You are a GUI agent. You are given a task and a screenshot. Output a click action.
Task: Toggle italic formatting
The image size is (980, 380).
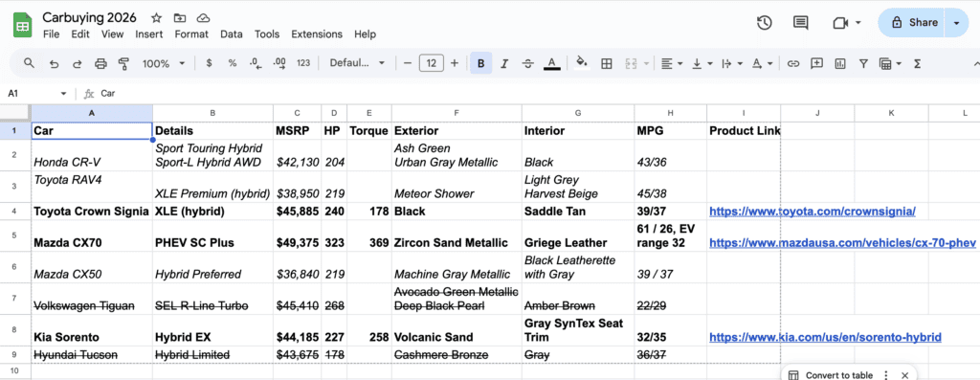coord(504,63)
